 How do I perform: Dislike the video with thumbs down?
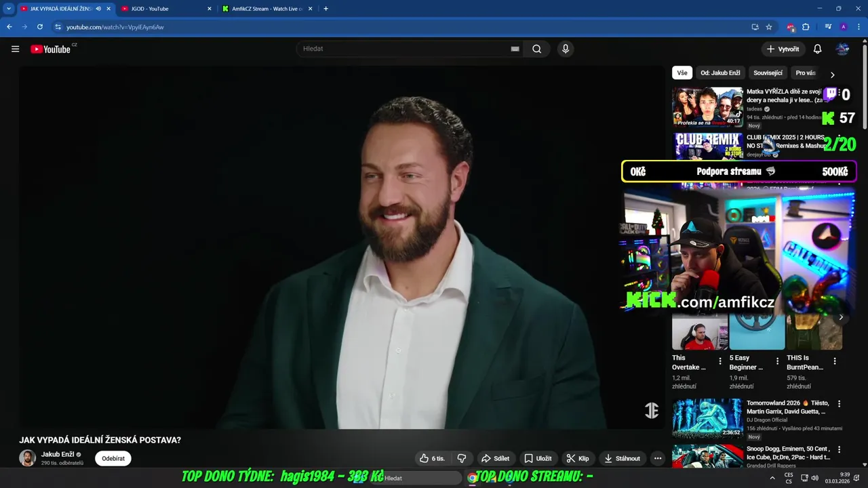click(x=462, y=458)
